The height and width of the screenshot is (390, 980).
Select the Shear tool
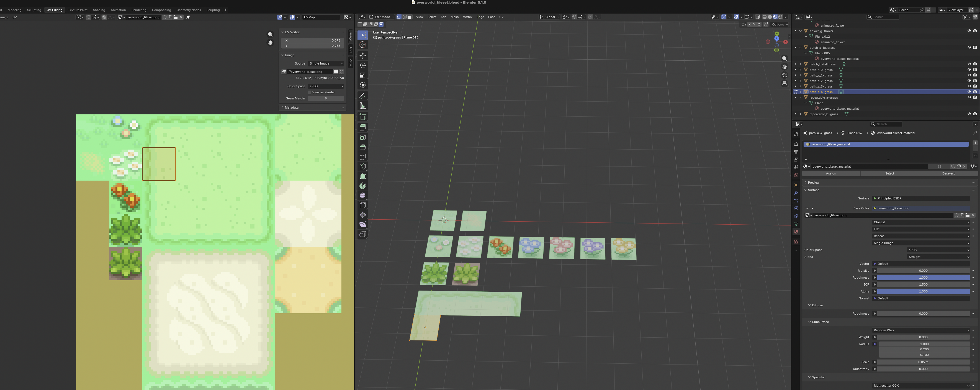click(362, 224)
